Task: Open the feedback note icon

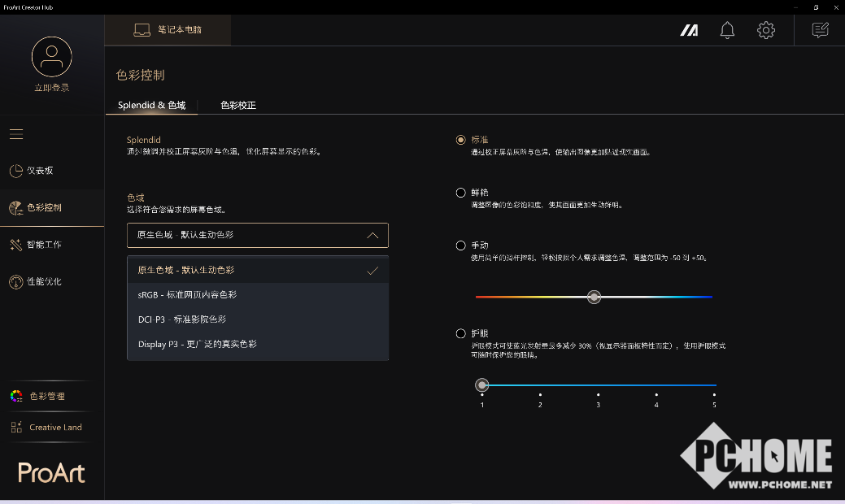Action: click(x=821, y=30)
